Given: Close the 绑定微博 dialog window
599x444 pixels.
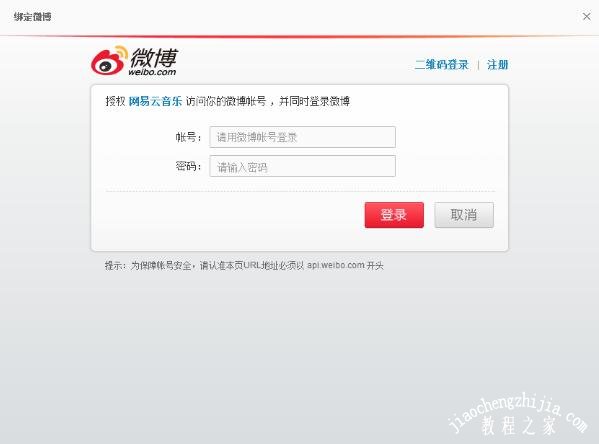Looking at the screenshot, I should pos(586,16).
